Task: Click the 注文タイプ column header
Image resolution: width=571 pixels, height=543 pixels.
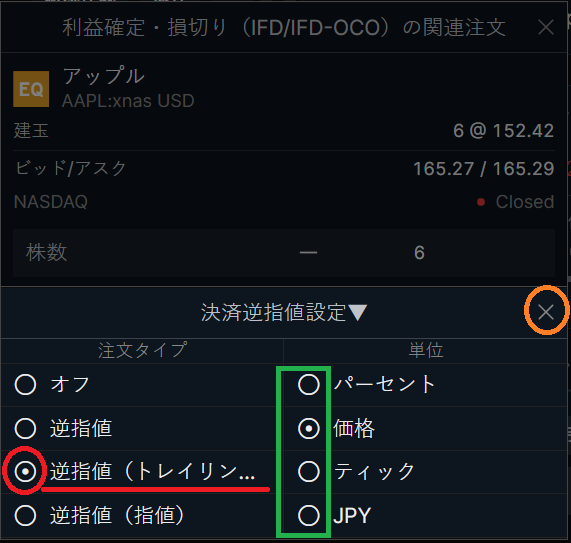Action: coord(142,350)
